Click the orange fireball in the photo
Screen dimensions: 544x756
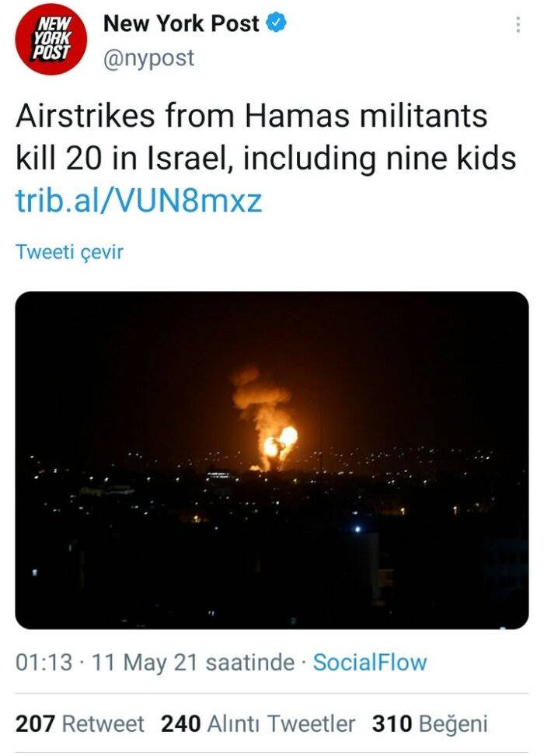[x=281, y=443]
